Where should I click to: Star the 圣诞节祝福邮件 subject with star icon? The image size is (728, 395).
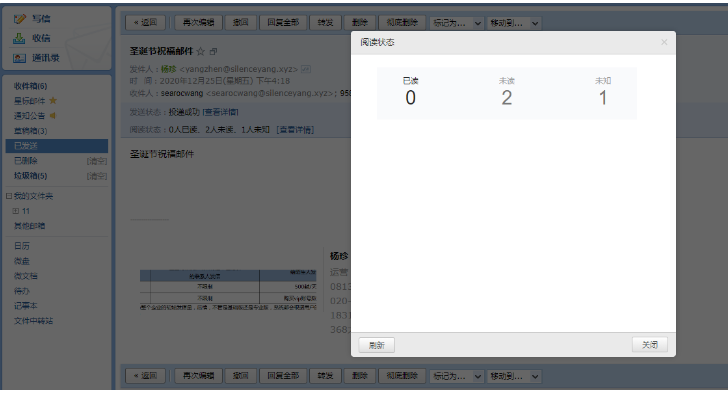[x=201, y=52]
